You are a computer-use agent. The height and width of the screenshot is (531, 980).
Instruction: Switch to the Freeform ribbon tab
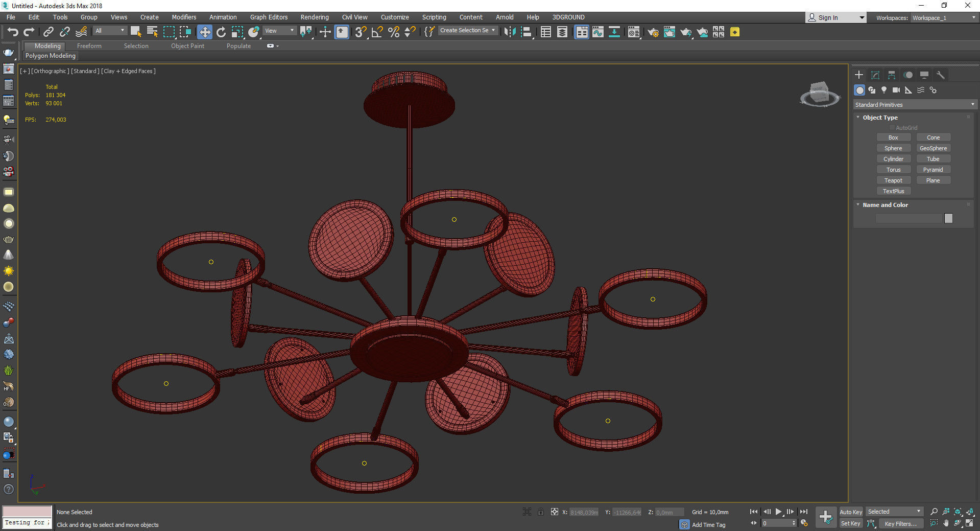coord(89,46)
